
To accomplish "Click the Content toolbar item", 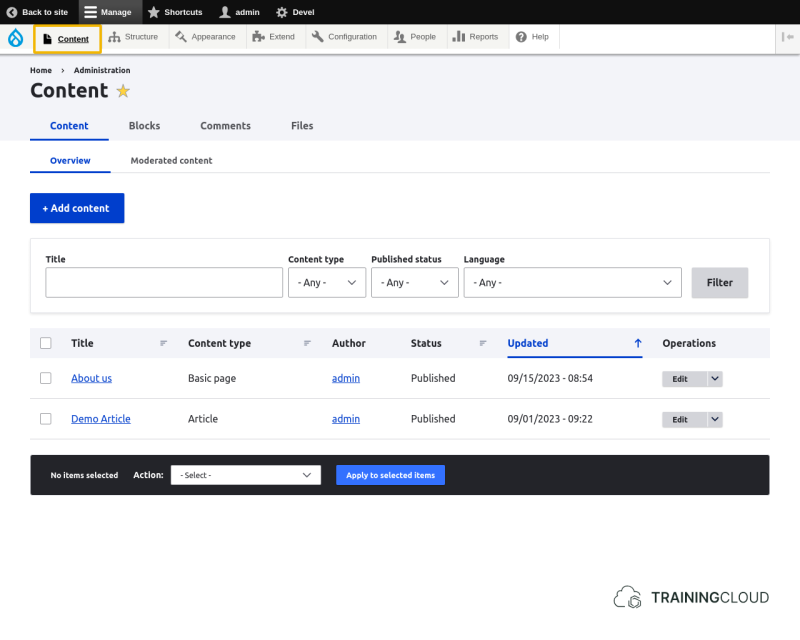I will pyautogui.click(x=67, y=39).
